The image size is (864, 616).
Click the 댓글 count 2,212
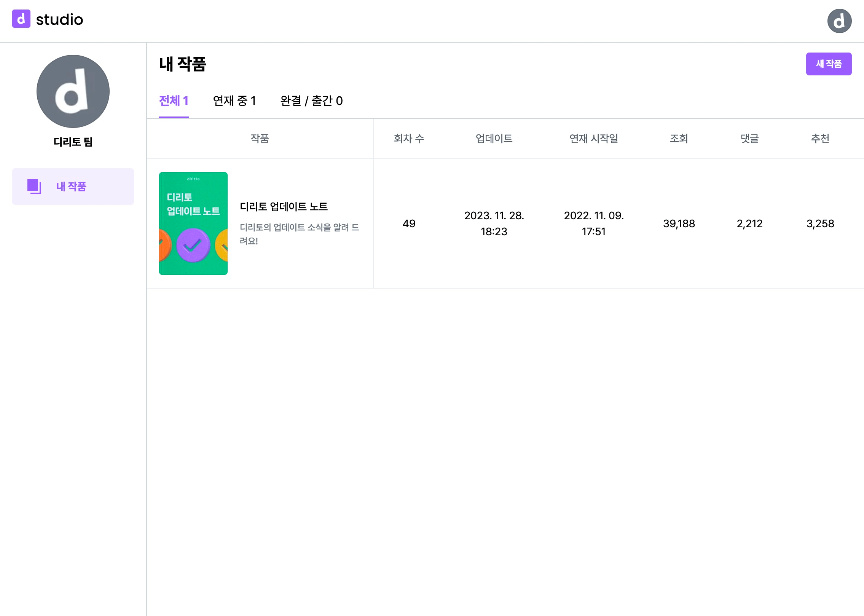pyautogui.click(x=749, y=223)
